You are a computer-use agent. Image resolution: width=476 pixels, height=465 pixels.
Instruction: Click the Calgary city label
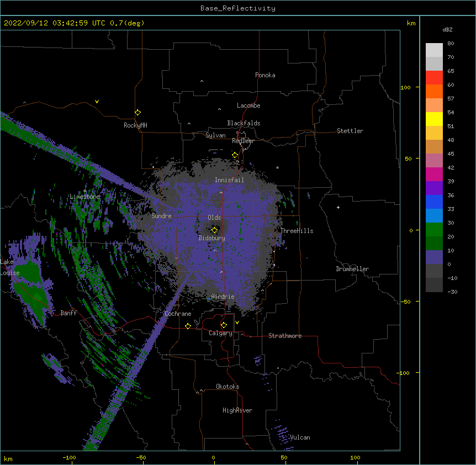(x=220, y=333)
